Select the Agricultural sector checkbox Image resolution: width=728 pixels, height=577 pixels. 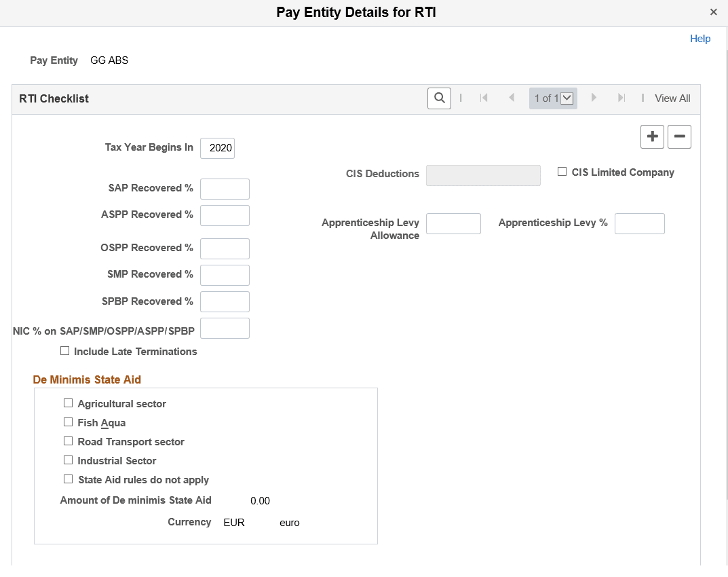68,403
